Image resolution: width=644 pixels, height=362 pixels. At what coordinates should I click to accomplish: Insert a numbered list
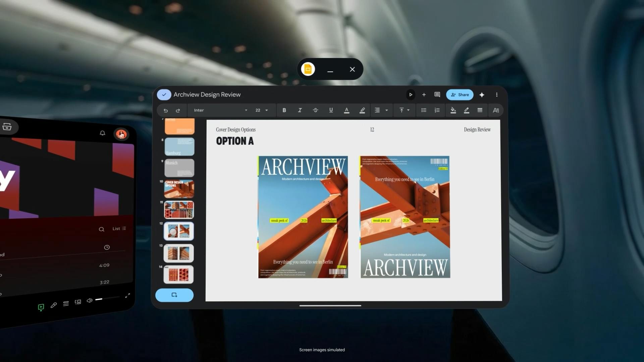point(437,110)
